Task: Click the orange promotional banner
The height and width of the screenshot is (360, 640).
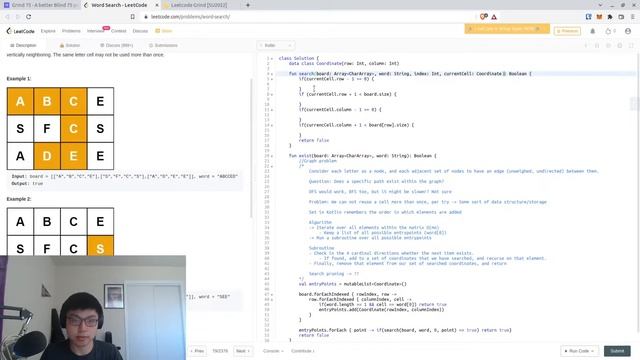Action: [507, 29]
